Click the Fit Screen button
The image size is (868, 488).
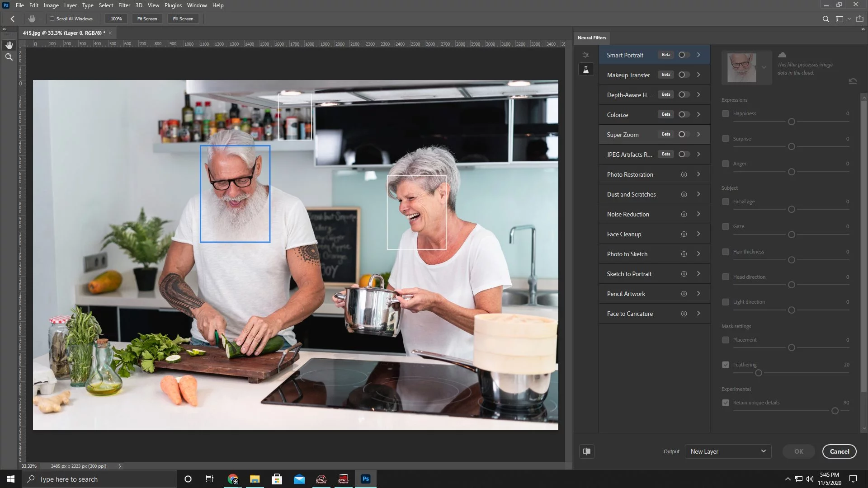tap(147, 19)
